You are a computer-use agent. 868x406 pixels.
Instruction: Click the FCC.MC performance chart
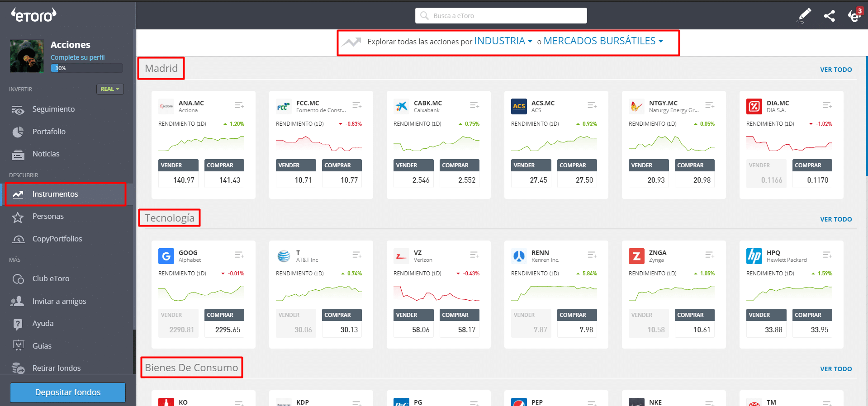click(319, 143)
